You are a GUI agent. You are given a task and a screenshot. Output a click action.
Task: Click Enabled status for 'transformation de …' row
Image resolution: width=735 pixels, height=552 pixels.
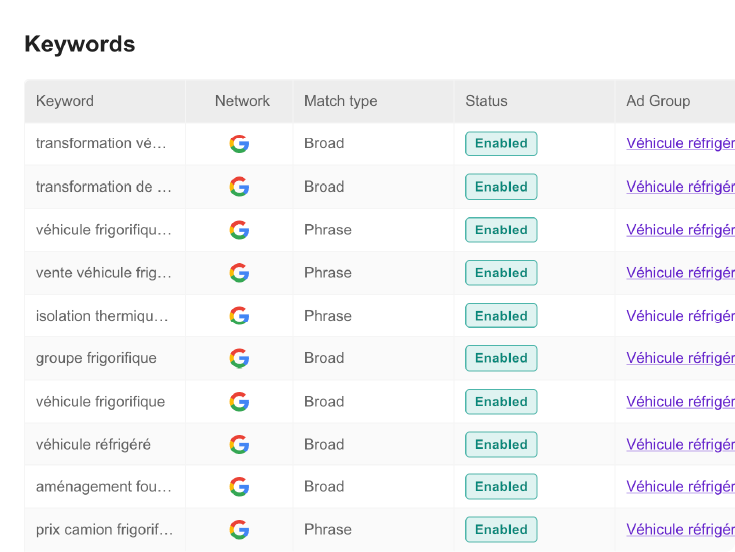point(501,186)
